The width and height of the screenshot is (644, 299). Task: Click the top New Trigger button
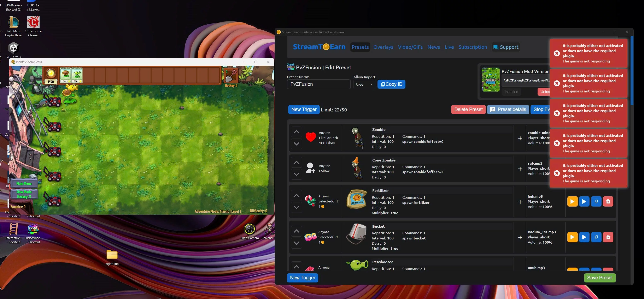[304, 110]
